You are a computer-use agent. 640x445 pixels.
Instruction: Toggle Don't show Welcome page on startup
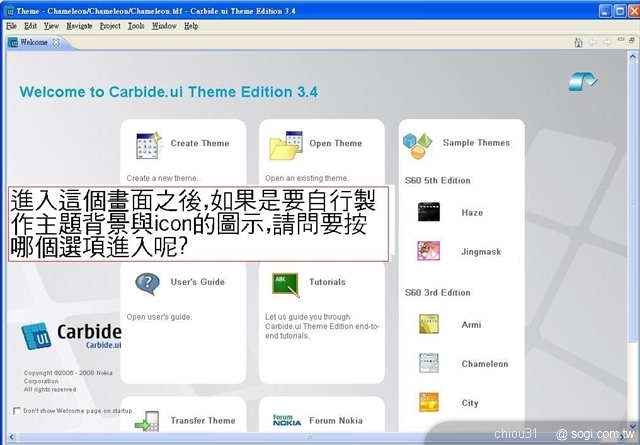(17, 411)
